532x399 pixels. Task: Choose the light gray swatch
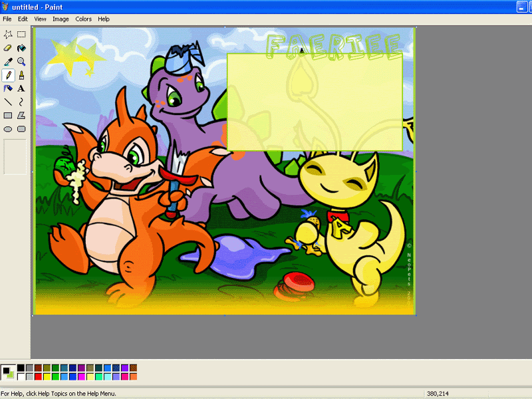click(29, 376)
